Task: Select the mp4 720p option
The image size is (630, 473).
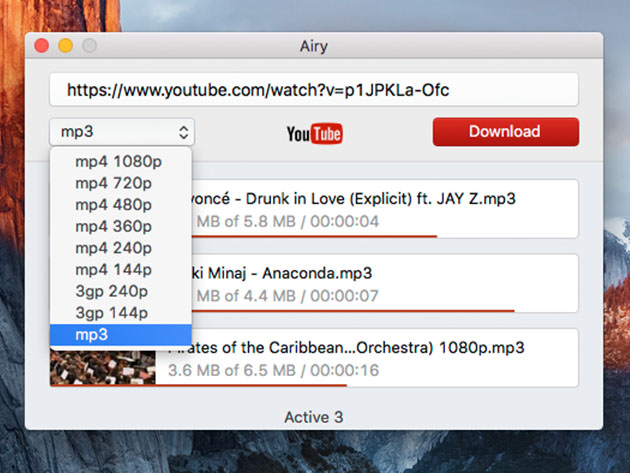Action: click(121, 183)
